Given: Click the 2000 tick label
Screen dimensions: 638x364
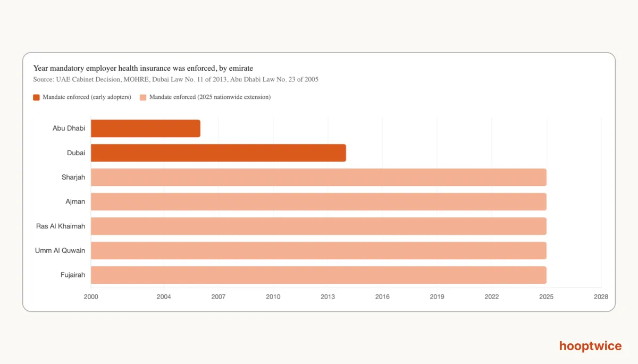Looking at the screenshot, I should coord(91,297).
